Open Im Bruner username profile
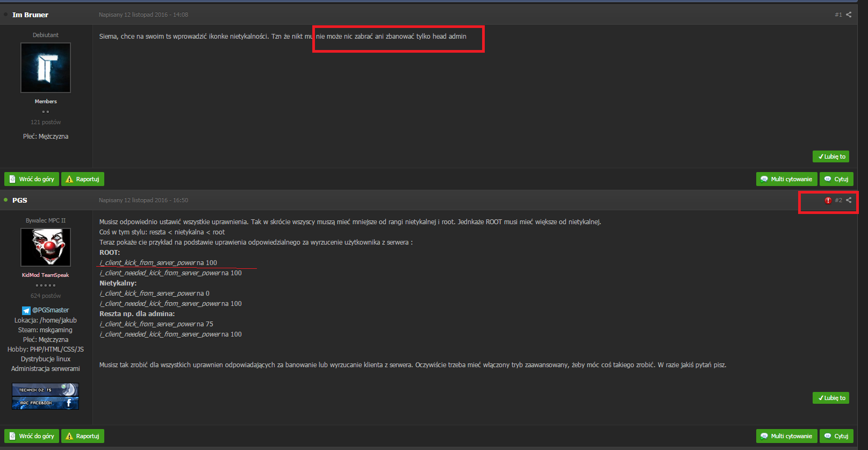 (30, 15)
